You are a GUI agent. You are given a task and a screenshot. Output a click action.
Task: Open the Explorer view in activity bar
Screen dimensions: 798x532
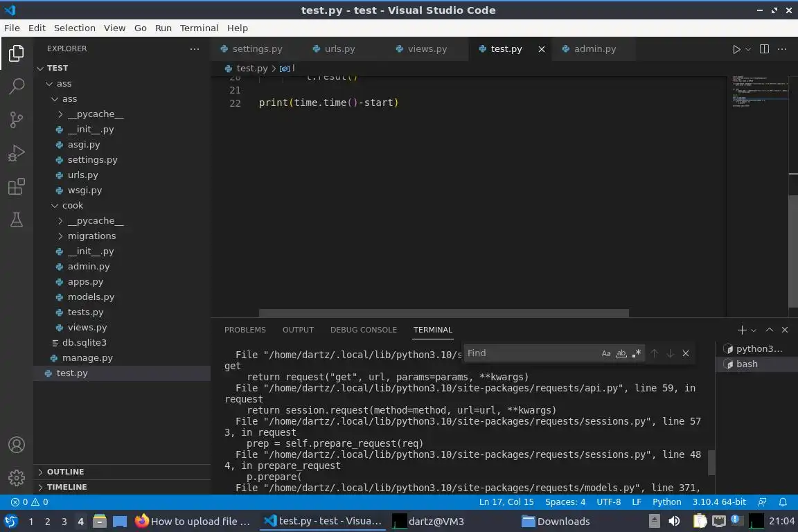[x=17, y=53]
